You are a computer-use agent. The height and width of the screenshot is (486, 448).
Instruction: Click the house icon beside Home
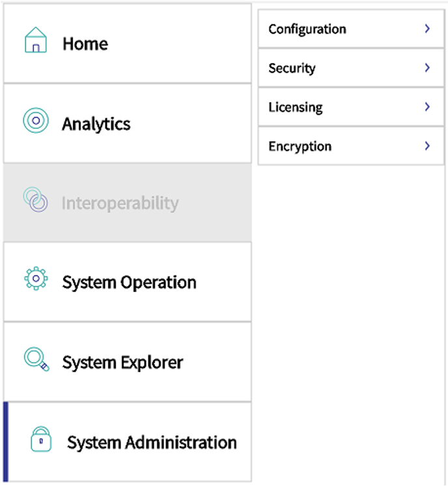pyautogui.click(x=36, y=40)
